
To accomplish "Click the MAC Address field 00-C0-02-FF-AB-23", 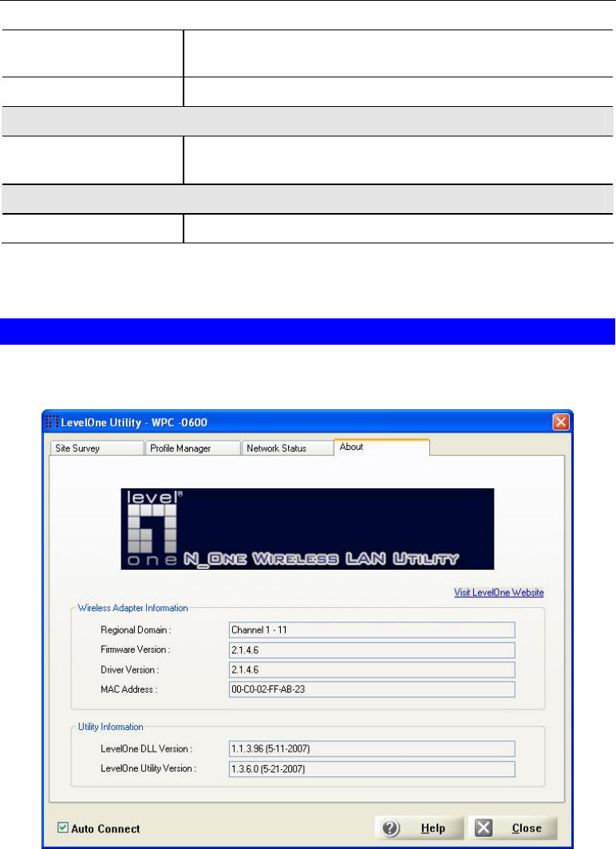I will [x=372, y=689].
